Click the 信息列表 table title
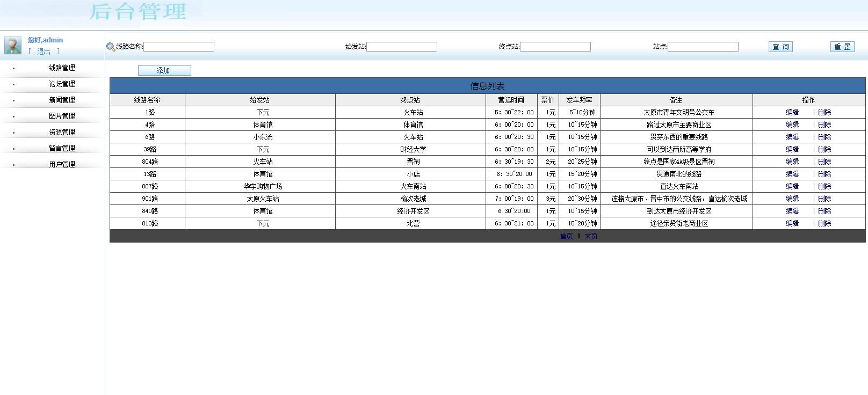 pyautogui.click(x=487, y=86)
